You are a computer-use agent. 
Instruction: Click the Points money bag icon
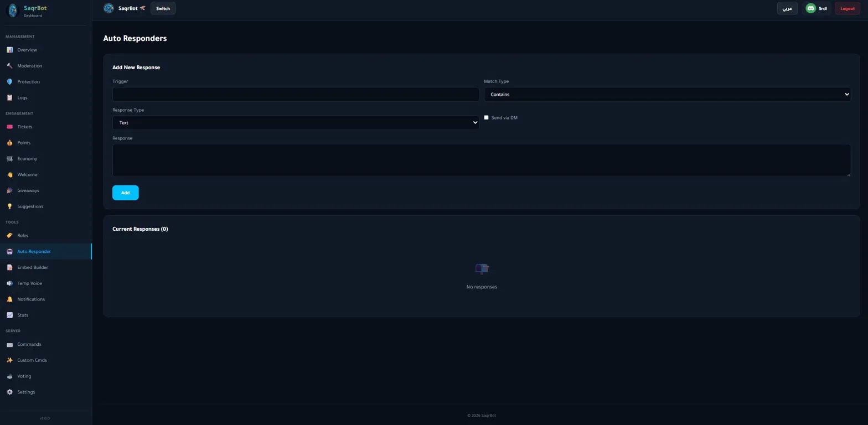[x=9, y=143]
